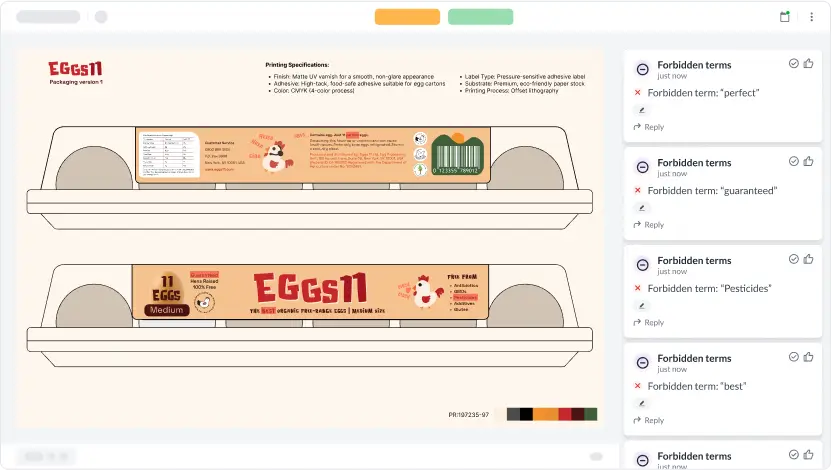The image size is (831, 470).
Task: Collapse the "guaranteed" comment via circle icon
Action: point(642,167)
